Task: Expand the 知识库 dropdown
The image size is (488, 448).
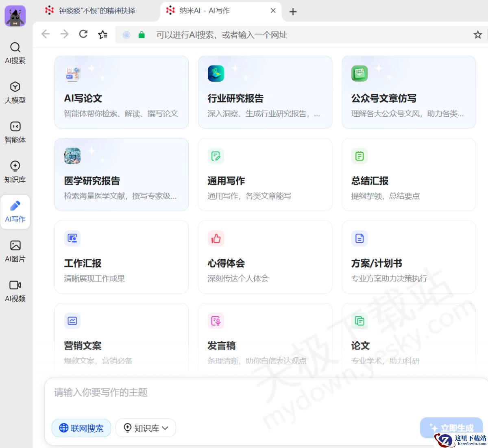Action: point(146,428)
